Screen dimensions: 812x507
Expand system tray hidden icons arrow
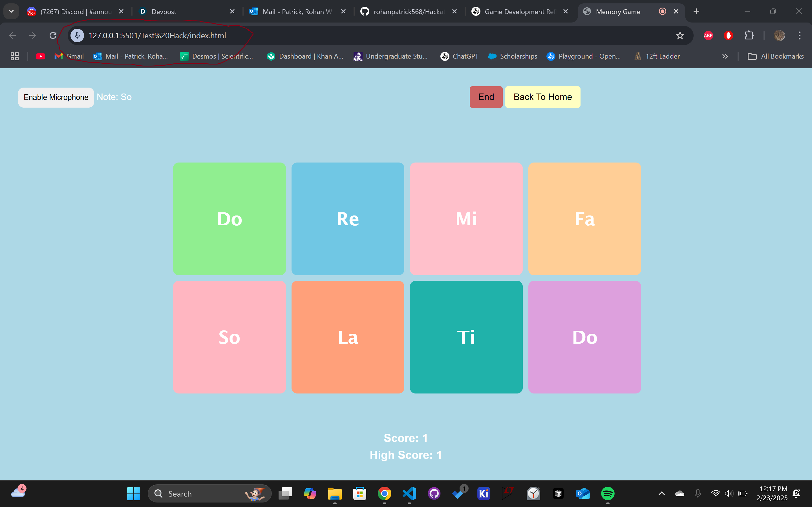[x=661, y=493]
